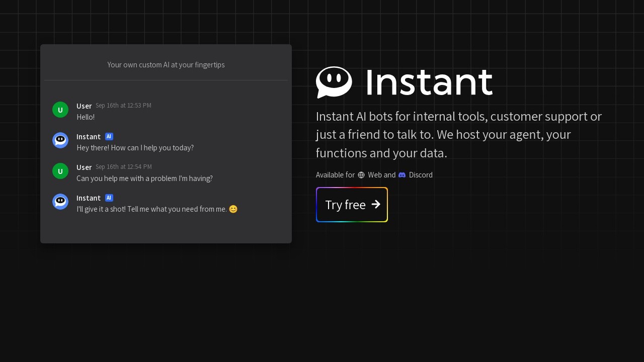The height and width of the screenshot is (362, 644).
Task: Click the 'Your own custom AI' chat header
Action: 166,65
